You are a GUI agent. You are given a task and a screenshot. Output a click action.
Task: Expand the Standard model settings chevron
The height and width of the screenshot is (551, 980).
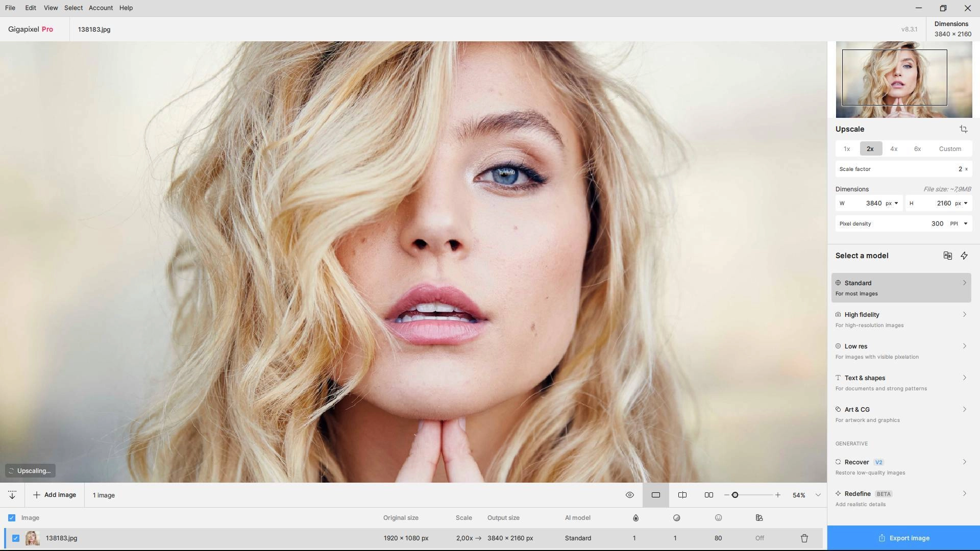[x=965, y=283]
